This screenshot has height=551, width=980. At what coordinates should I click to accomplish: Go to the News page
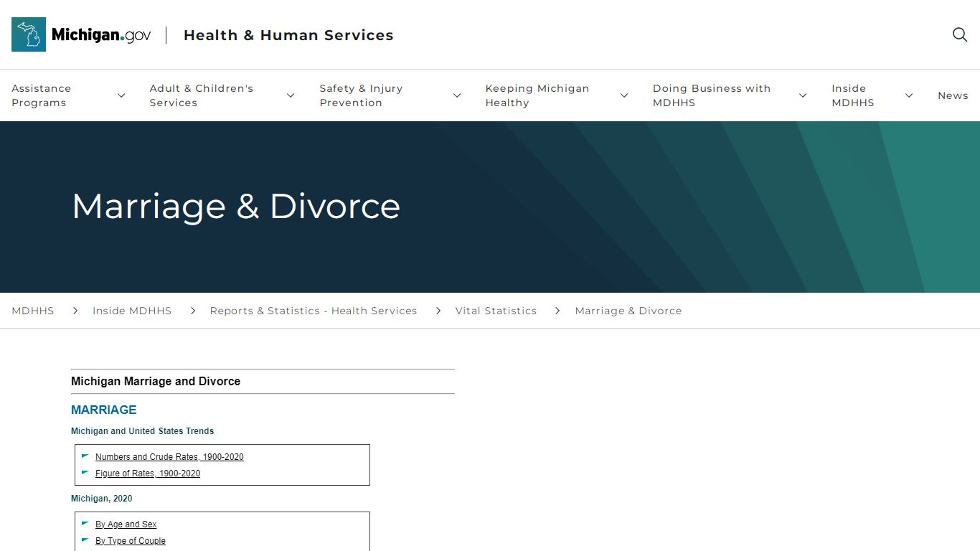pos(953,95)
